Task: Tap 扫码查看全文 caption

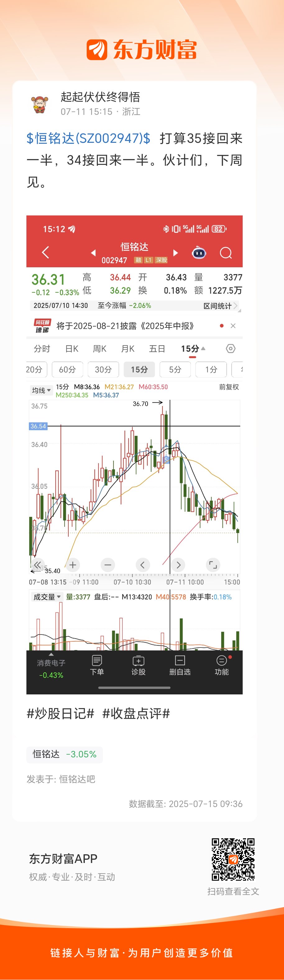Action: (x=233, y=891)
